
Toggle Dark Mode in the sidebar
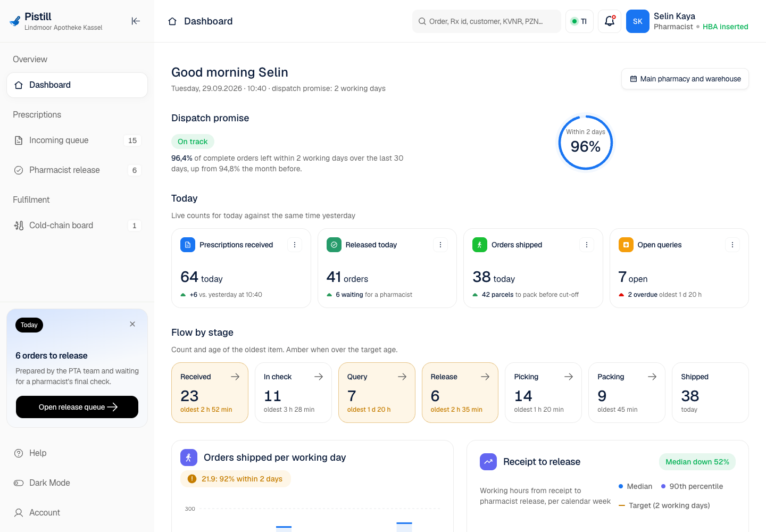point(77,483)
